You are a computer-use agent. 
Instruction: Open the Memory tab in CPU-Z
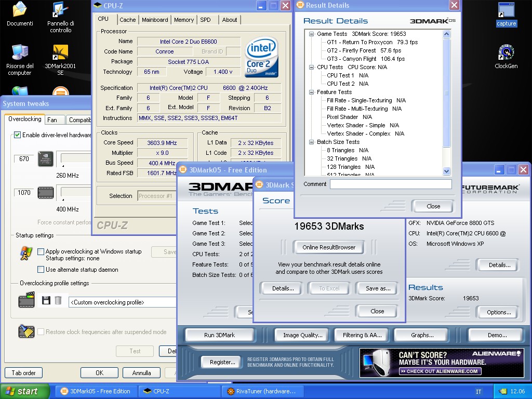184,20
